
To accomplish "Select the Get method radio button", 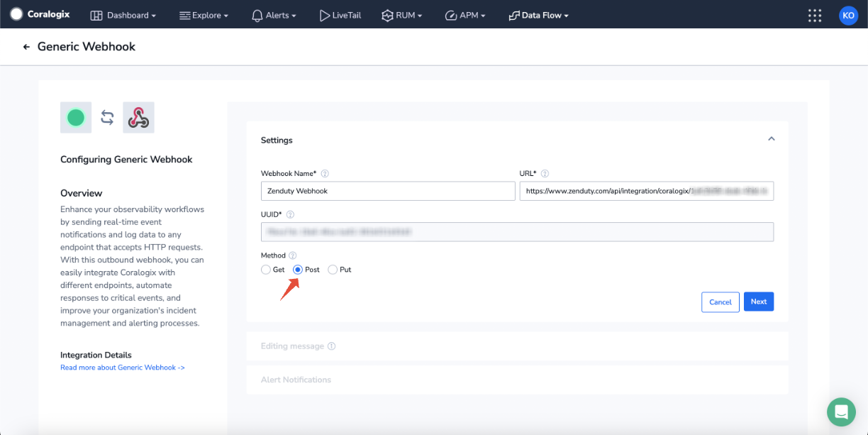I will [266, 270].
